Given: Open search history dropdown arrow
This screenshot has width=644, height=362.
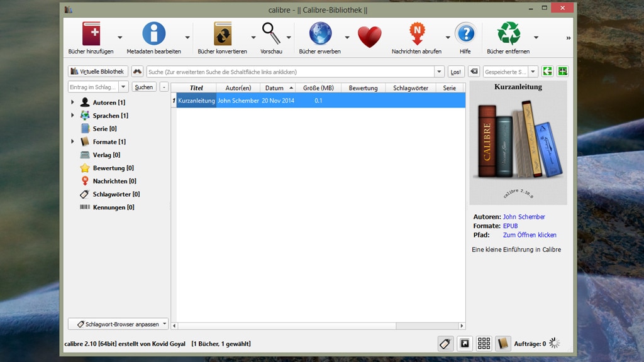Looking at the screenshot, I should (439, 72).
